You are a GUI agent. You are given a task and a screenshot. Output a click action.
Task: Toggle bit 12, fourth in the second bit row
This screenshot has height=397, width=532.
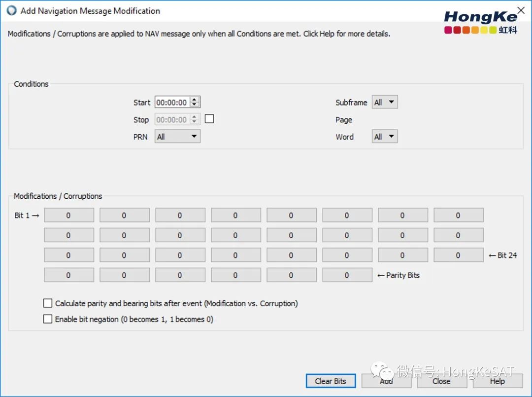[236, 235]
